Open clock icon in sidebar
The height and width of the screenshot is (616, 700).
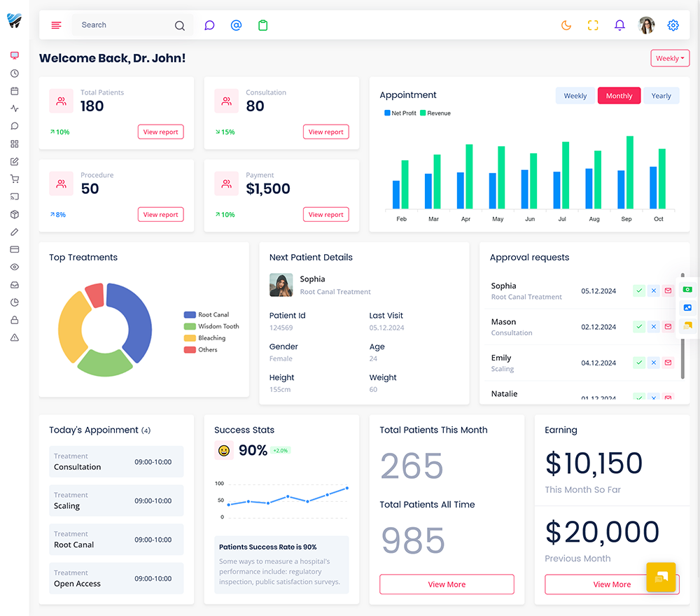tap(15, 73)
